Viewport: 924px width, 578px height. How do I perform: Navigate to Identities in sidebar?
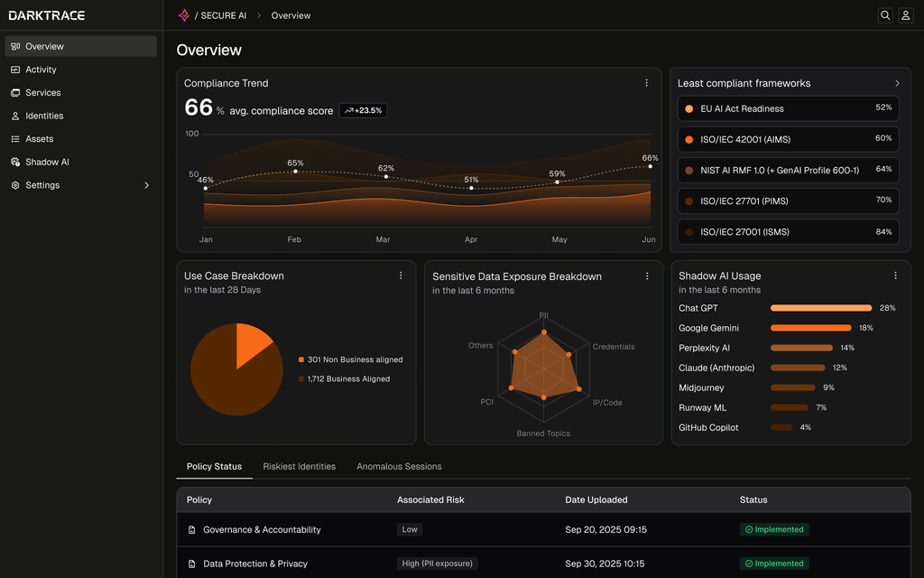[x=80, y=116]
